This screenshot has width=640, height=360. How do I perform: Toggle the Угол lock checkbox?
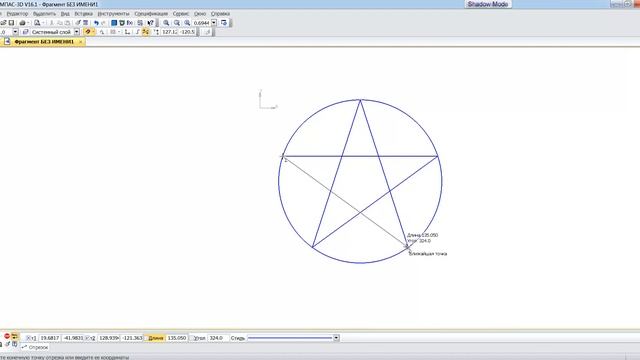(191, 338)
